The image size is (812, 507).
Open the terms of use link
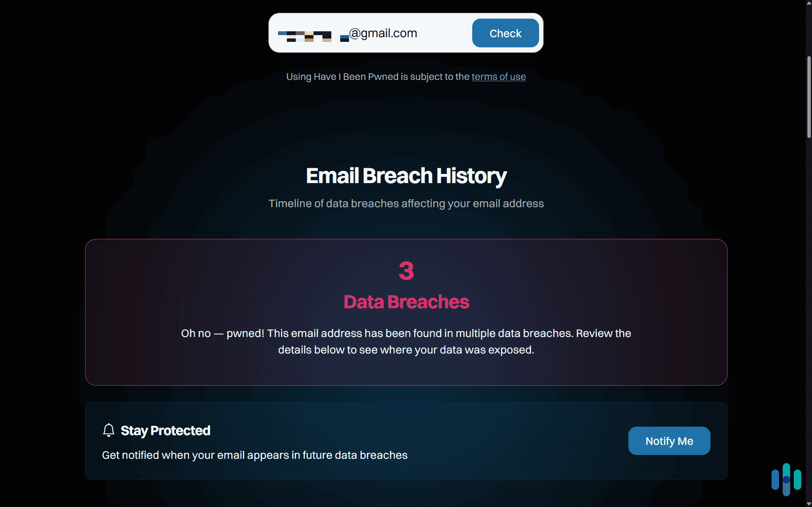coord(498,77)
